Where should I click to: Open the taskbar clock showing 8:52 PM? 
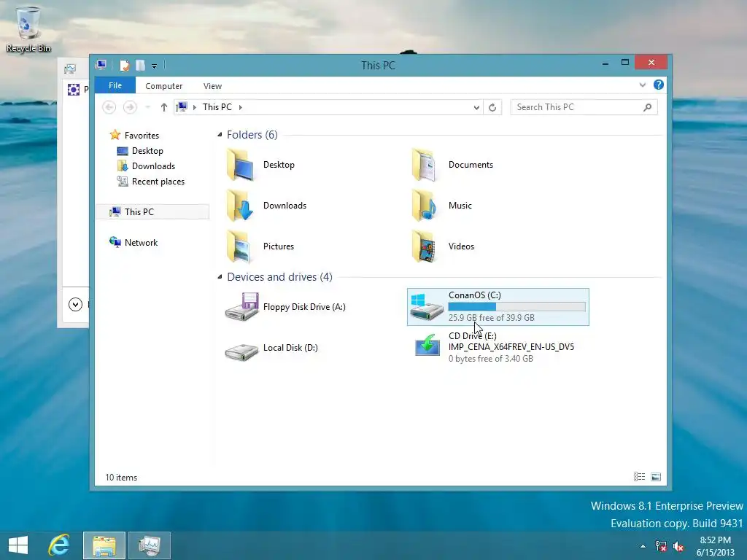click(716, 546)
